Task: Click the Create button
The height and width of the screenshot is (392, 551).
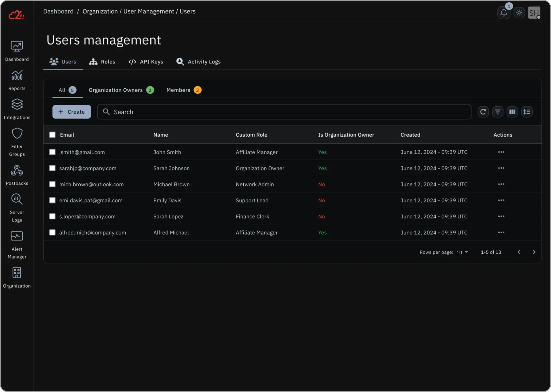Action: [x=71, y=112]
